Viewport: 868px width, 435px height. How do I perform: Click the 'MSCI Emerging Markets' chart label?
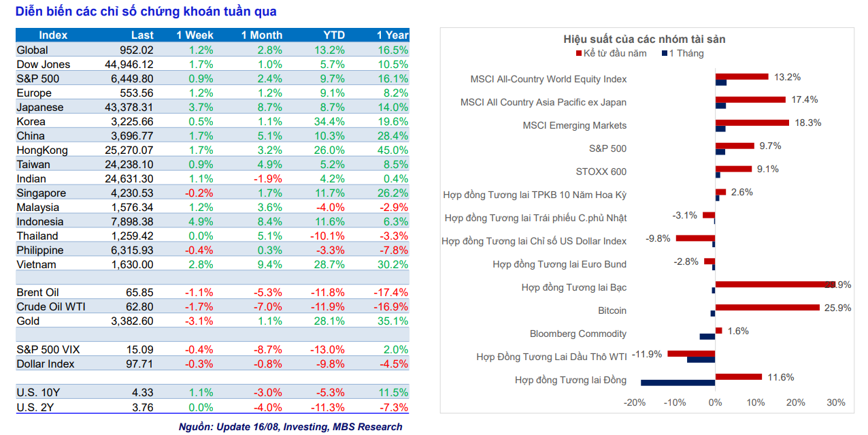pyautogui.click(x=574, y=126)
